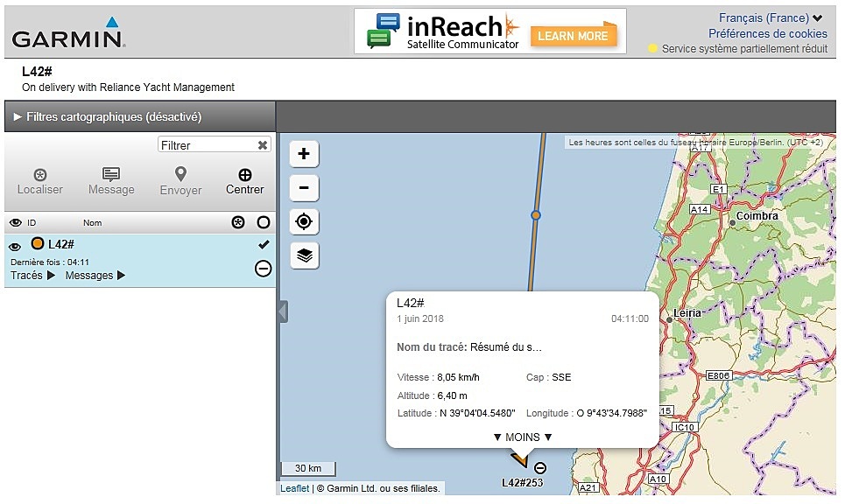This screenshot has height=504, width=845.
Task: Click the ID column header
Action: [32, 222]
